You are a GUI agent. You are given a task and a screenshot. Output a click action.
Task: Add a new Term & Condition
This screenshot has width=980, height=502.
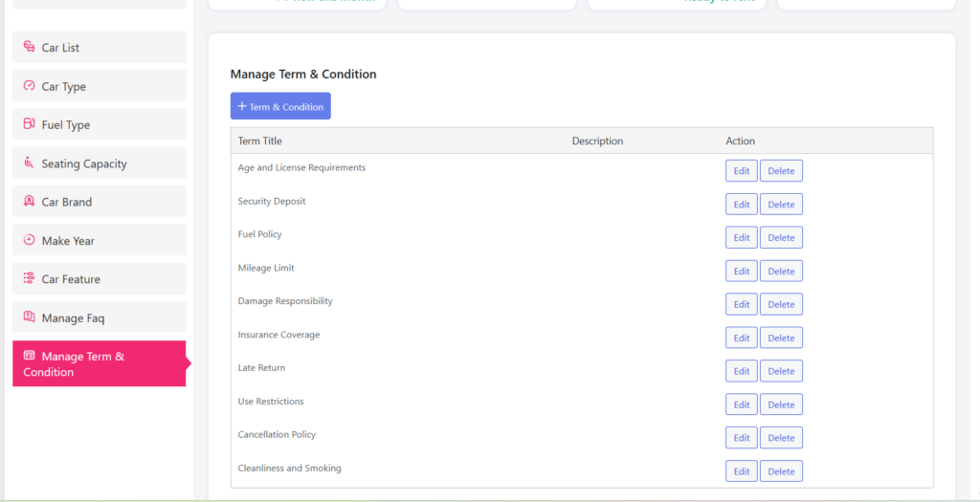(x=280, y=106)
